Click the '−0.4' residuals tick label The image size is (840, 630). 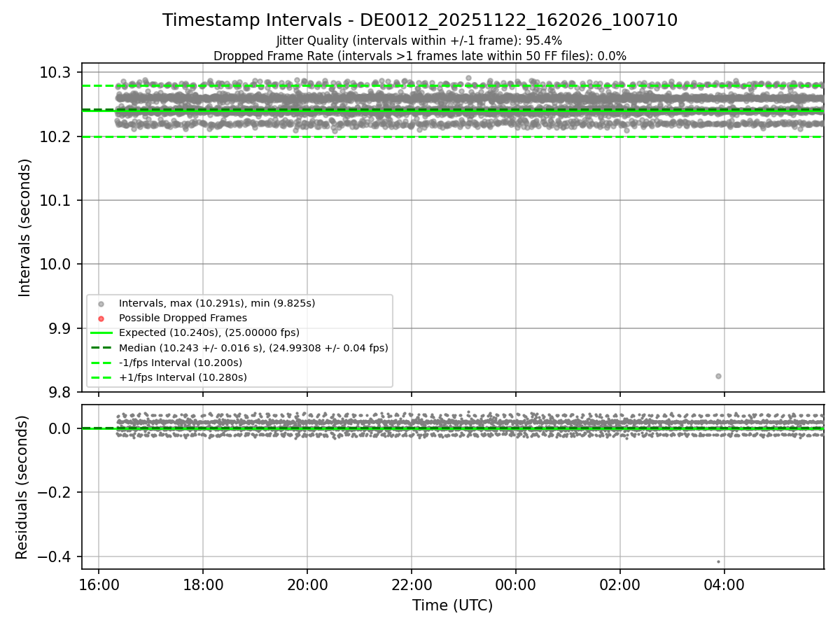[55, 556]
